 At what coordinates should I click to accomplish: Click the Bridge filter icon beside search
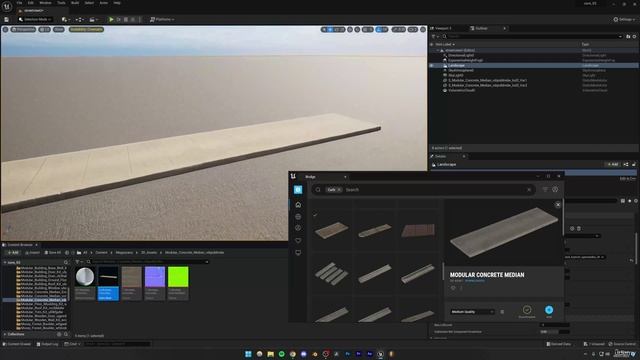(545, 189)
